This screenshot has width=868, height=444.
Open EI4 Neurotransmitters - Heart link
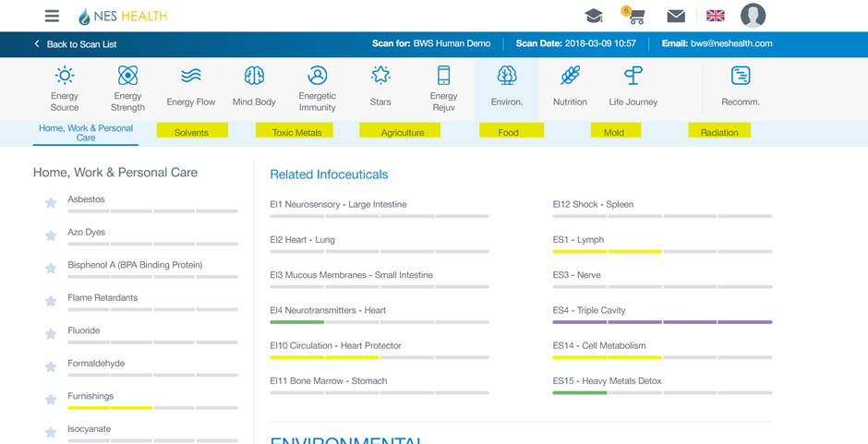pos(328,310)
